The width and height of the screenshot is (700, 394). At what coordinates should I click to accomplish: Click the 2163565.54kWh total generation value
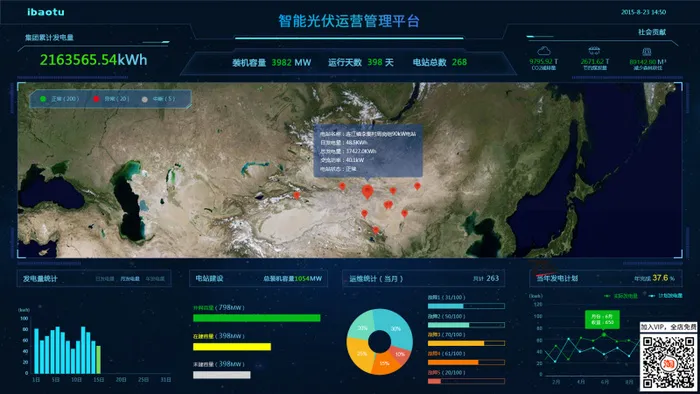click(93, 60)
